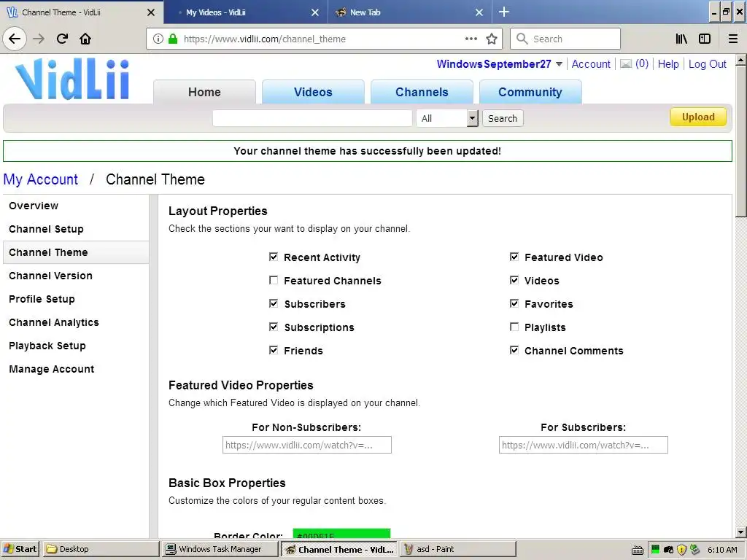Open the All search category dropdown

coord(447,118)
